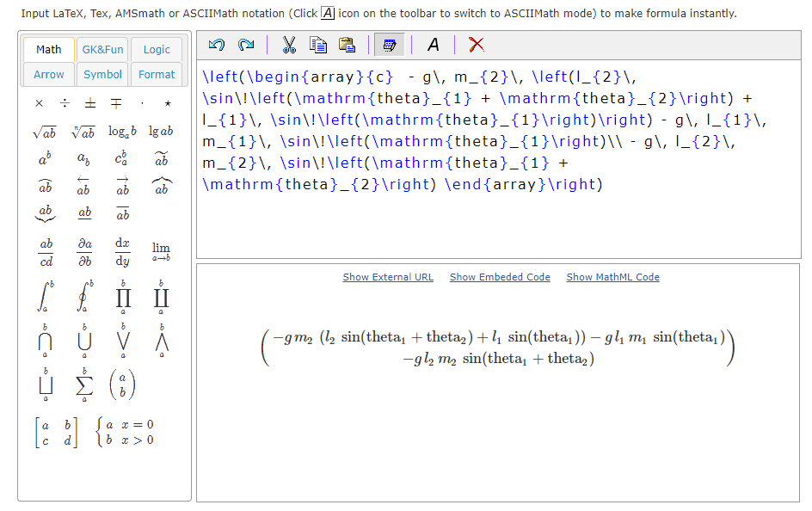Screen dimensions: 812x511
Task: Undo the last edit
Action: pyautogui.click(x=217, y=45)
